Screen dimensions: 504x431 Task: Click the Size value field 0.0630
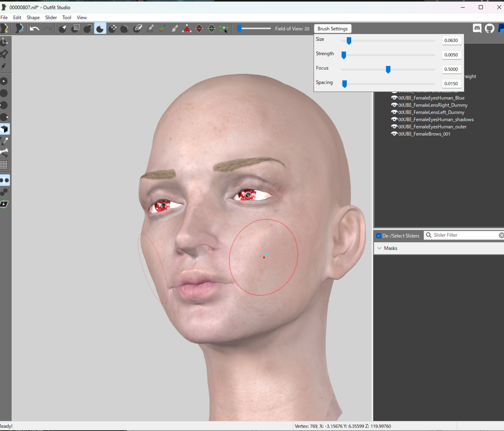point(452,41)
